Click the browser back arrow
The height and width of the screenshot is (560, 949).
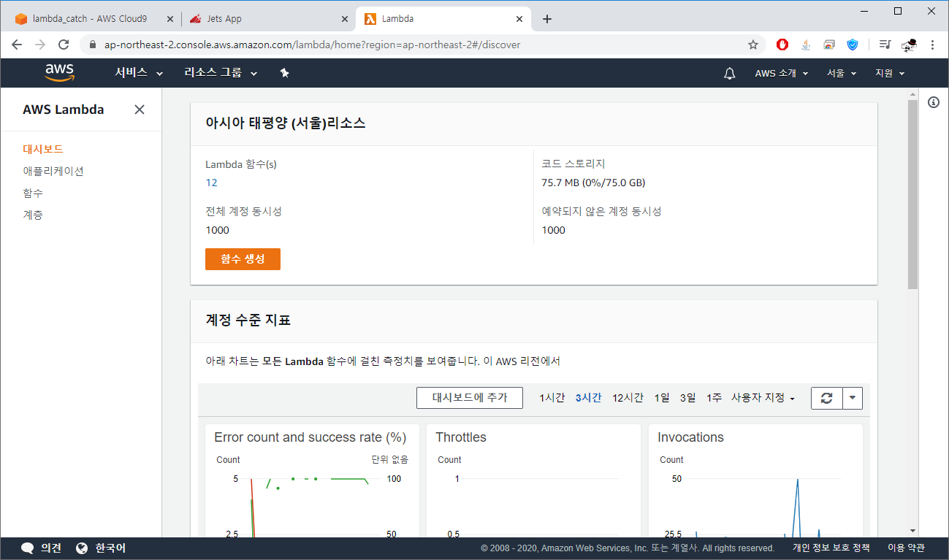[x=17, y=45]
